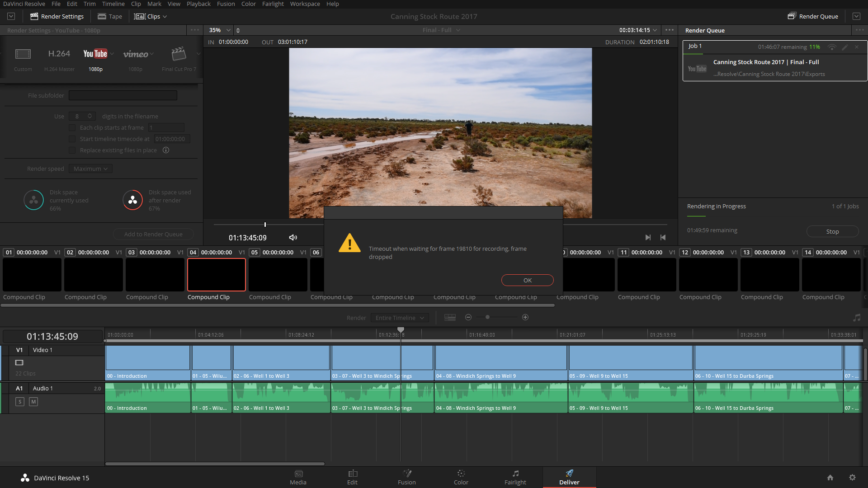
Task: Click the timeline horizontal scrollbar
Action: coord(215,464)
